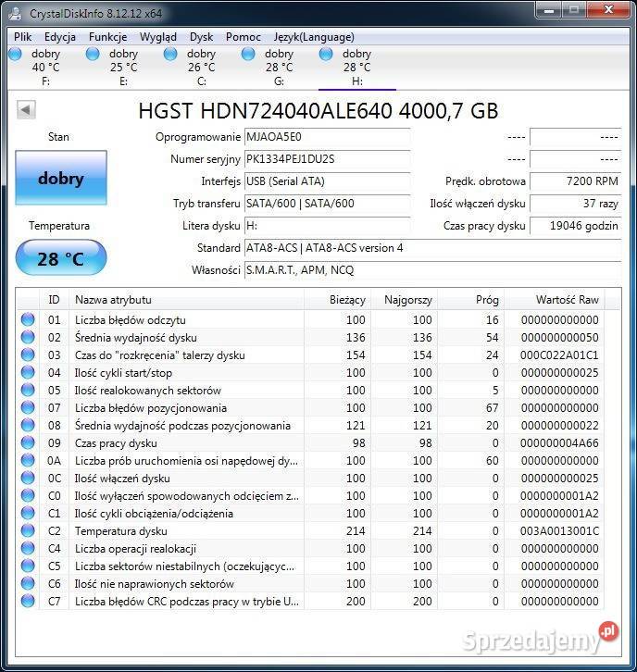
Task: Open the Język(Language) menu
Action: (x=313, y=37)
